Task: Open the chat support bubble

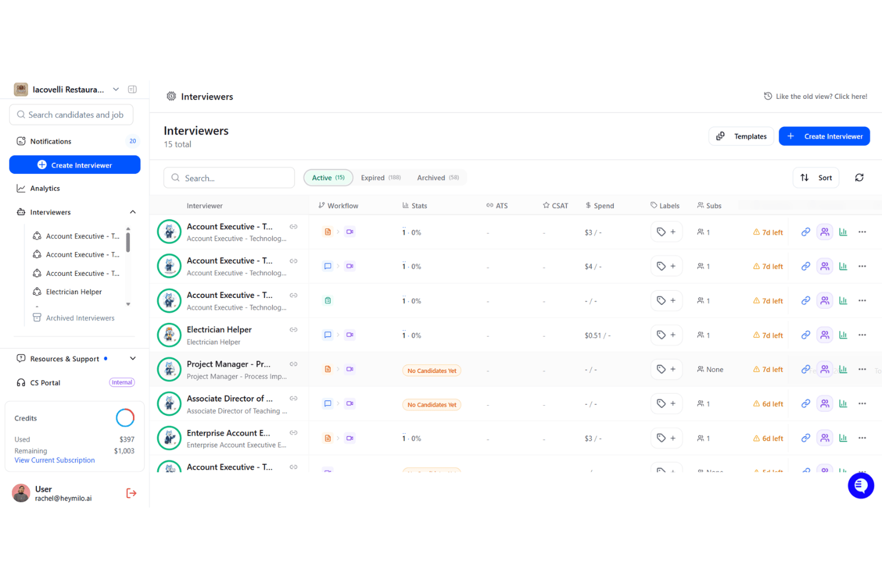Action: [861, 486]
